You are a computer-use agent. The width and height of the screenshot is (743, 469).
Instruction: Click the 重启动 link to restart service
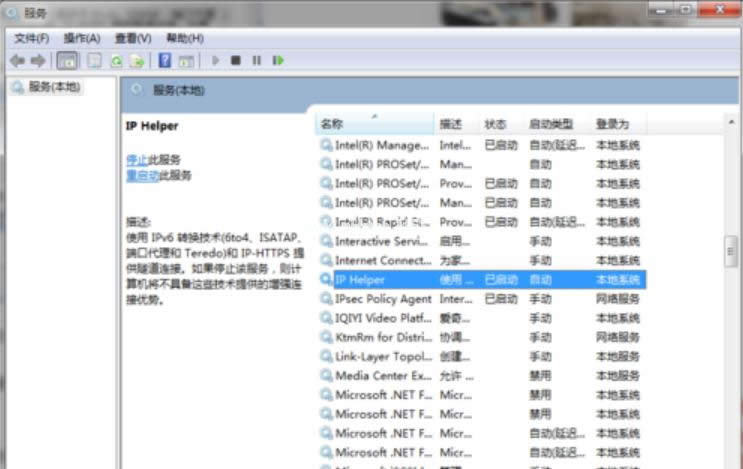point(141,175)
